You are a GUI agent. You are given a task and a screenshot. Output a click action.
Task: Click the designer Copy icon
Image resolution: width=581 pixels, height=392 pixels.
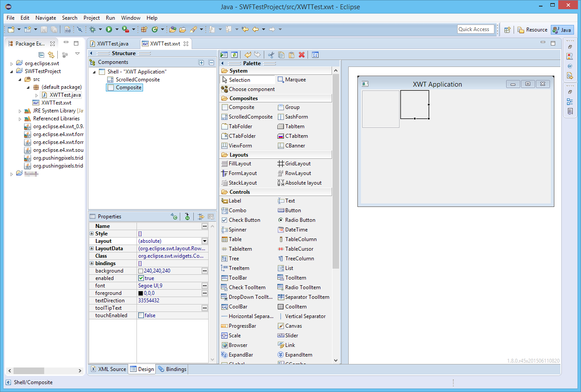pyautogui.click(x=281, y=55)
